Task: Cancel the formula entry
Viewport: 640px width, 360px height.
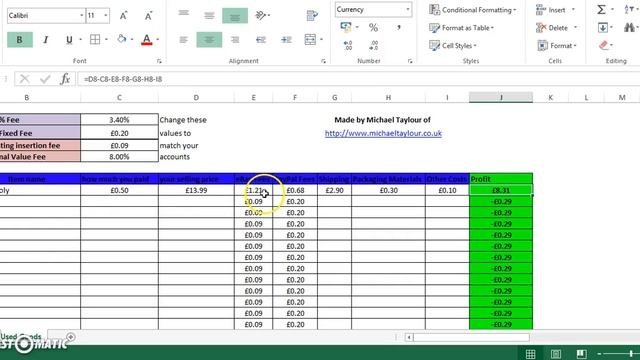Action: click(x=24, y=79)
